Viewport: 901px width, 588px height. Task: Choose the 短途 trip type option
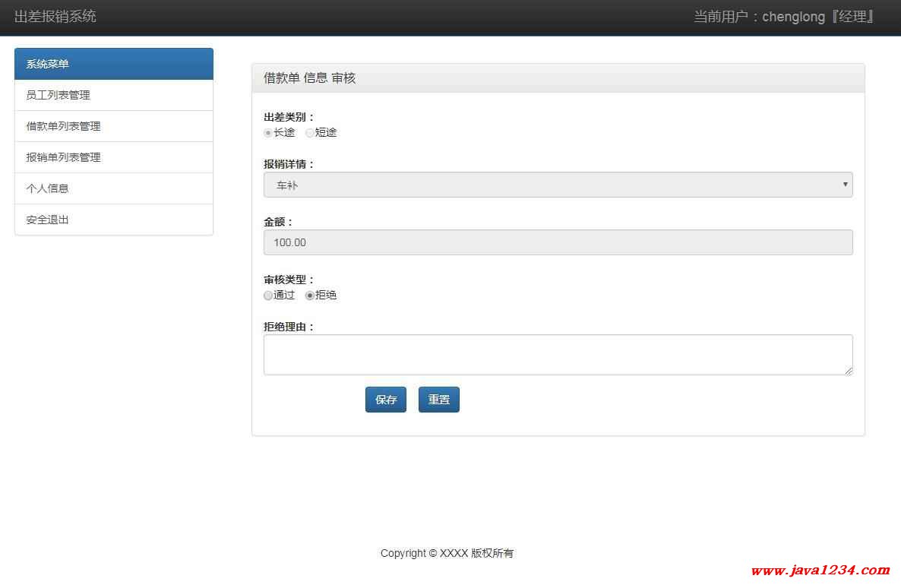310,133
